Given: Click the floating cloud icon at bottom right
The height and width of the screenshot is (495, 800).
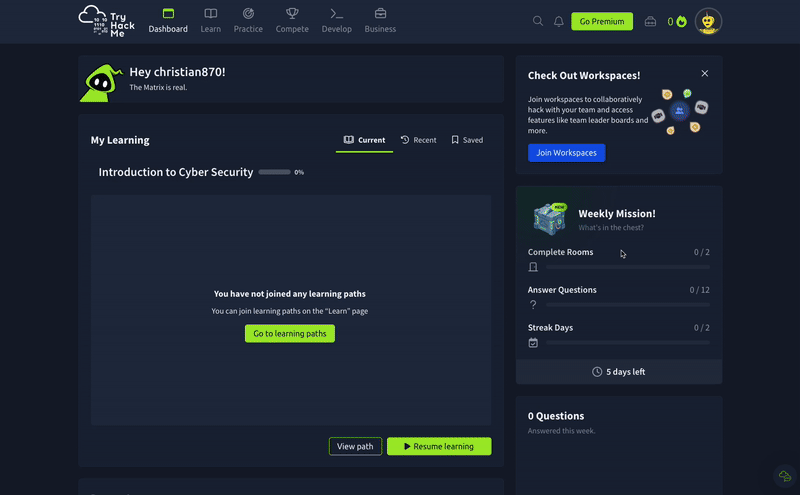Looking at the screenshot, I should (785, 476).
